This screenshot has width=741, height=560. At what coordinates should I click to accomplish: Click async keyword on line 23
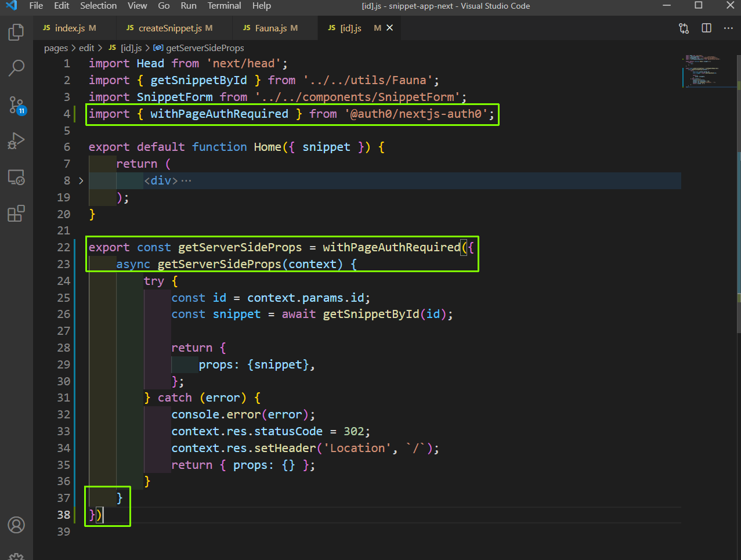click(x=133, y=264)
